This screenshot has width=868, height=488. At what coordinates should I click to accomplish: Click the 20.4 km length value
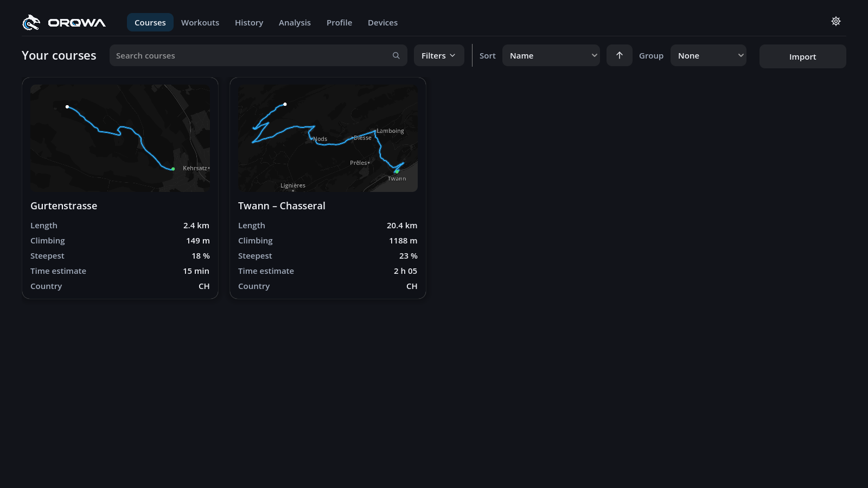pyautogui.click(x=402, y=226)
